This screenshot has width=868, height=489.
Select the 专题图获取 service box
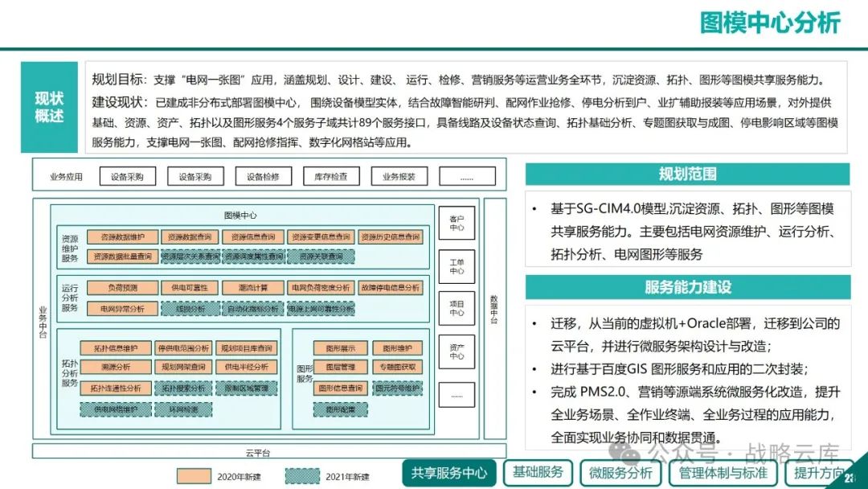pyautogui.click(x=398, y=367)
